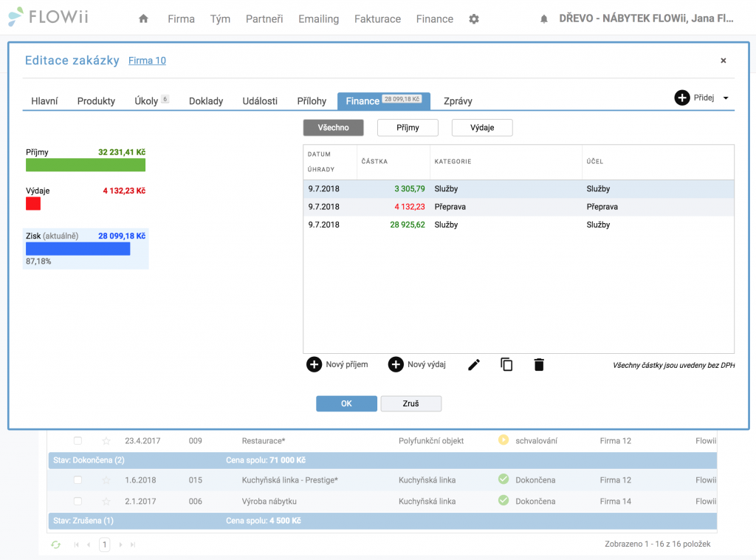The height and width of the screenshot is (560, 756).
Task: Click the green Příjmy progress bar
Action: pyautogui.click(x=86, y=165)
